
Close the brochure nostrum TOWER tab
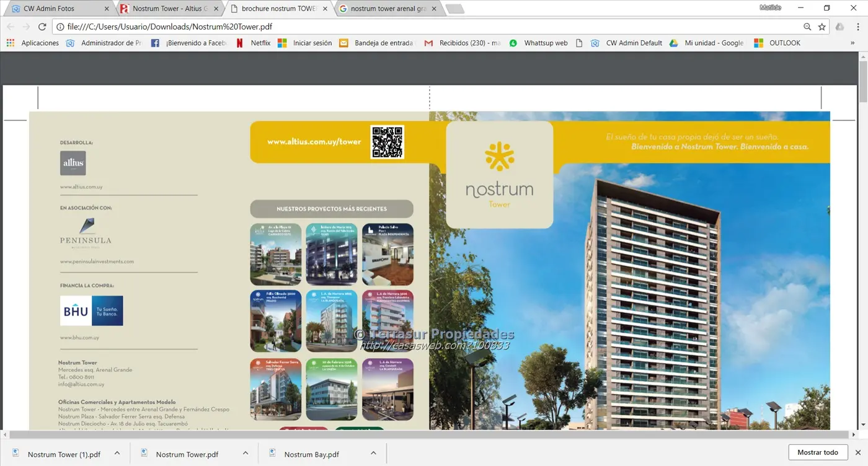(325, 9)
